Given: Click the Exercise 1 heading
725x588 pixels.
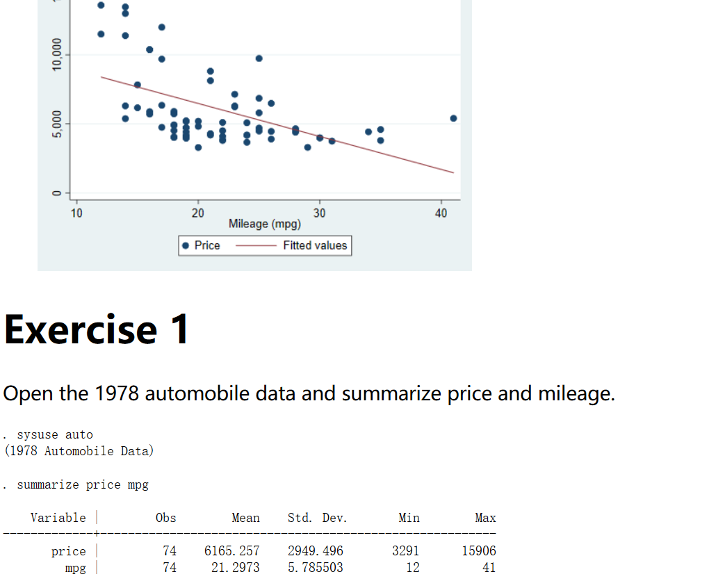Looking at the screenshot, I should 96,329.
